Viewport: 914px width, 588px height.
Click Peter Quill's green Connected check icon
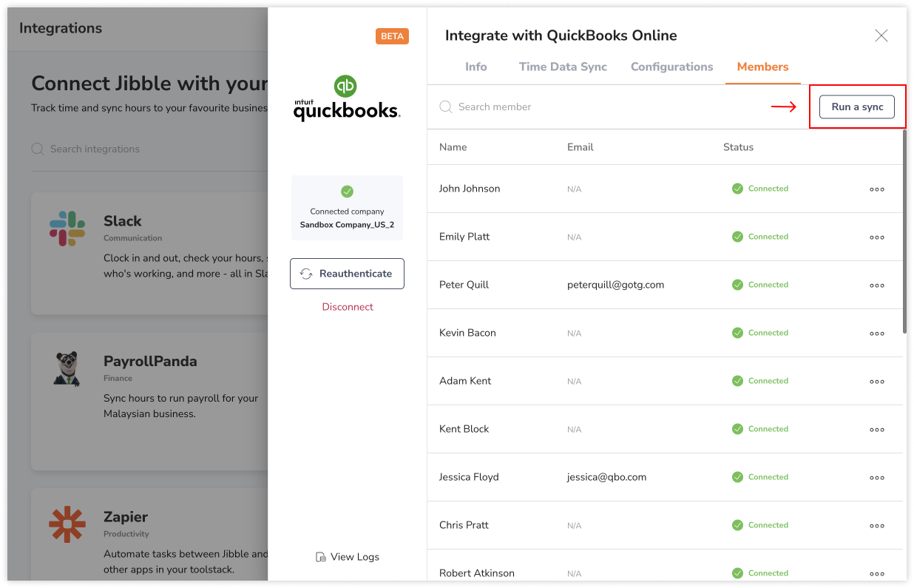(737, 285)
